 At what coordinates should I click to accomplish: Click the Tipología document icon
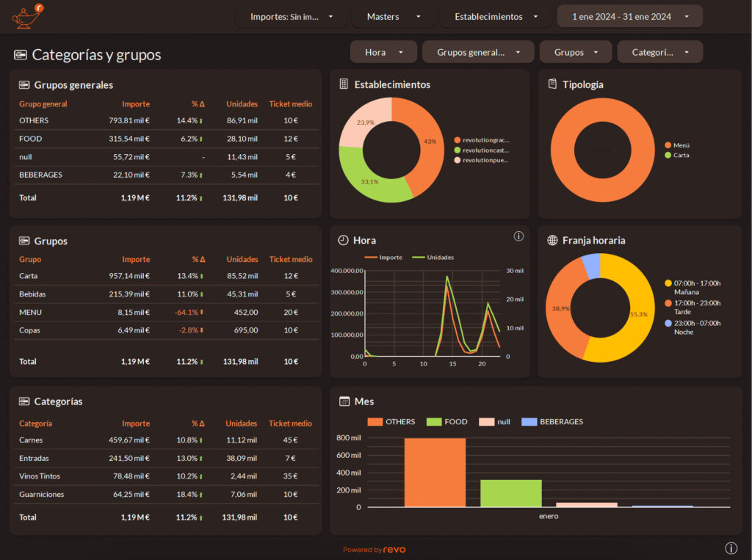[x=552, y=84]
